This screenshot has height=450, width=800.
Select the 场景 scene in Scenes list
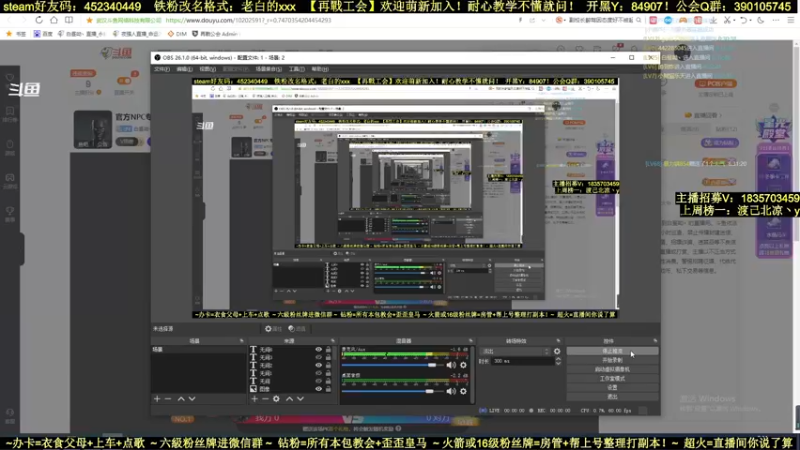[x=198, y=349]
